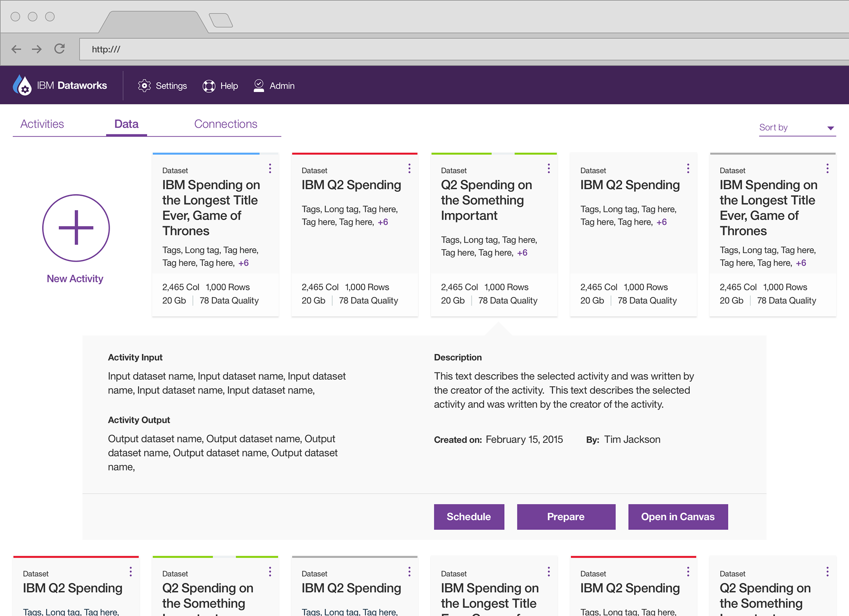Click the Activity Output heading
The width and height of the screenshot is (849, 616).
tap(139, 420)
